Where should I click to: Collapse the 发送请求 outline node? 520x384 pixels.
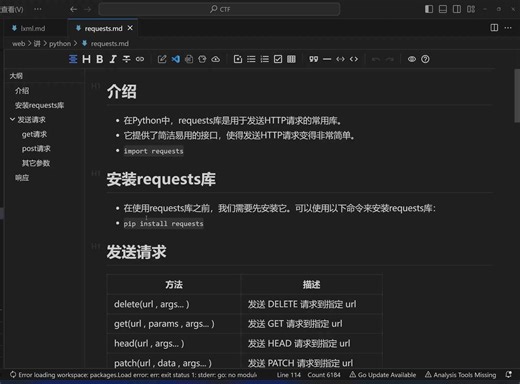click(x=12, y=119)
